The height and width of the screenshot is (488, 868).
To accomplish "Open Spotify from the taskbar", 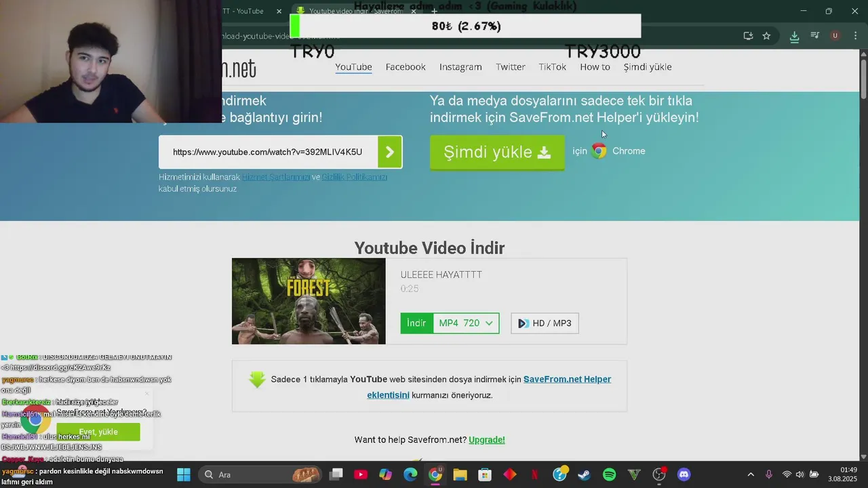I will [x=609, y=474].
